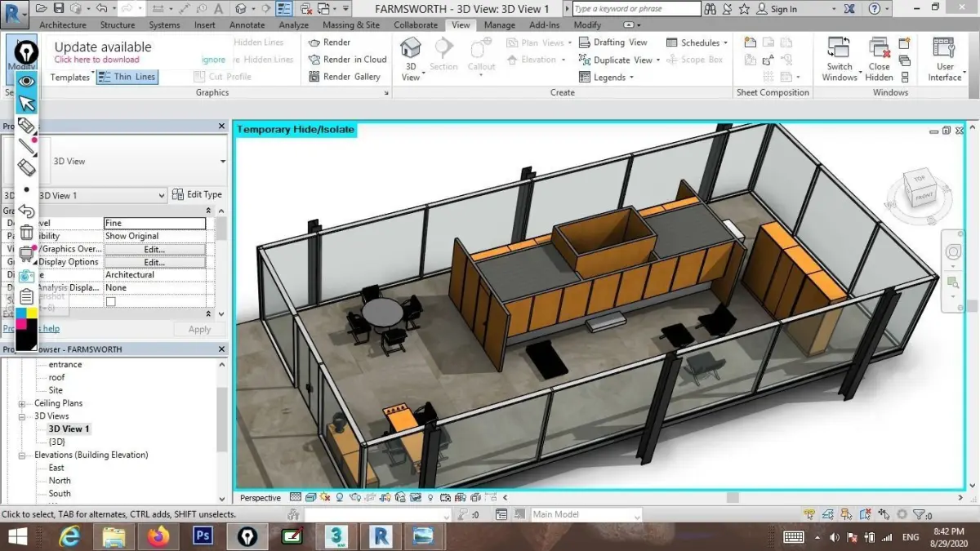Screen dimensions: 980x551
Task: Expand the Ceiling Plans tree node
Action: tap(22, 403)
